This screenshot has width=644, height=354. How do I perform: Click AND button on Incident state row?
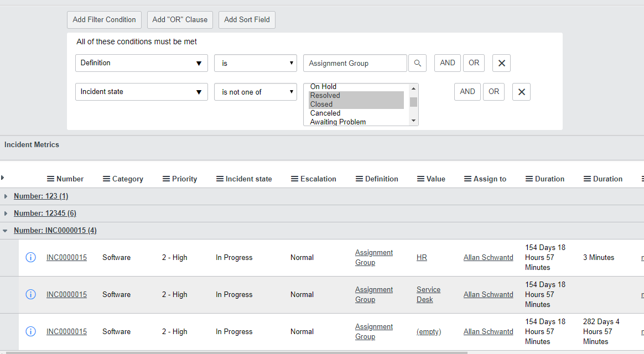(468, 92)
